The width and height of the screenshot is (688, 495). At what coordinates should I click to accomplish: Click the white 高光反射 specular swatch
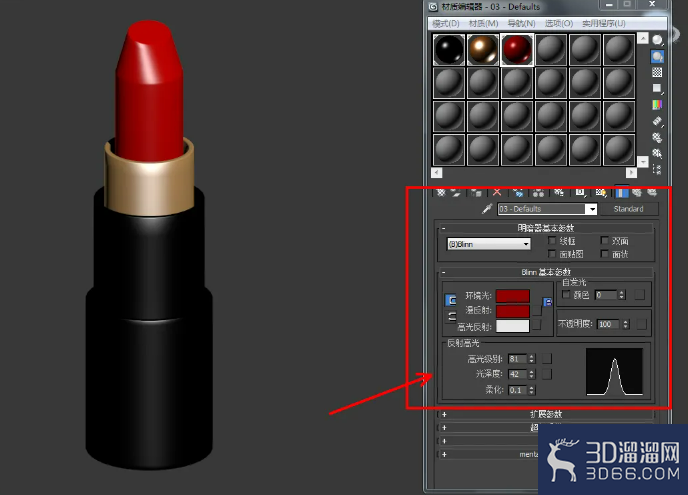tap(512, 326)
